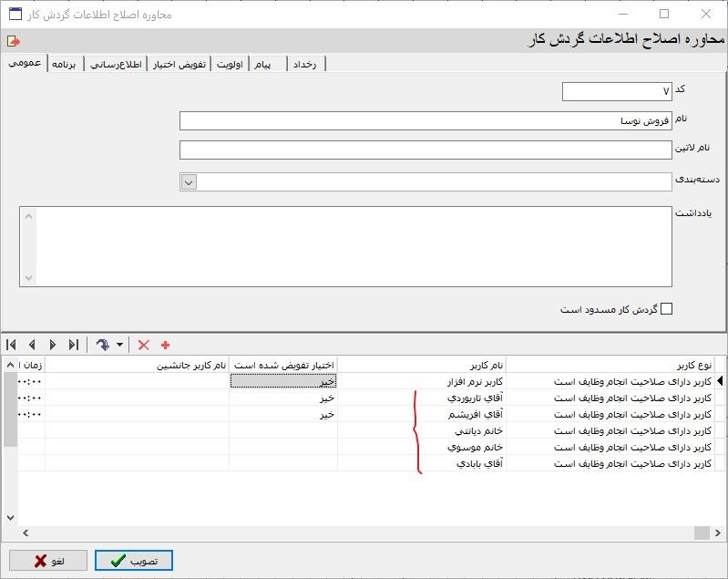Viewport: 728px width, 579px height.
Task: Click inside the نام لاتین text field
Action: click(425, 150)
